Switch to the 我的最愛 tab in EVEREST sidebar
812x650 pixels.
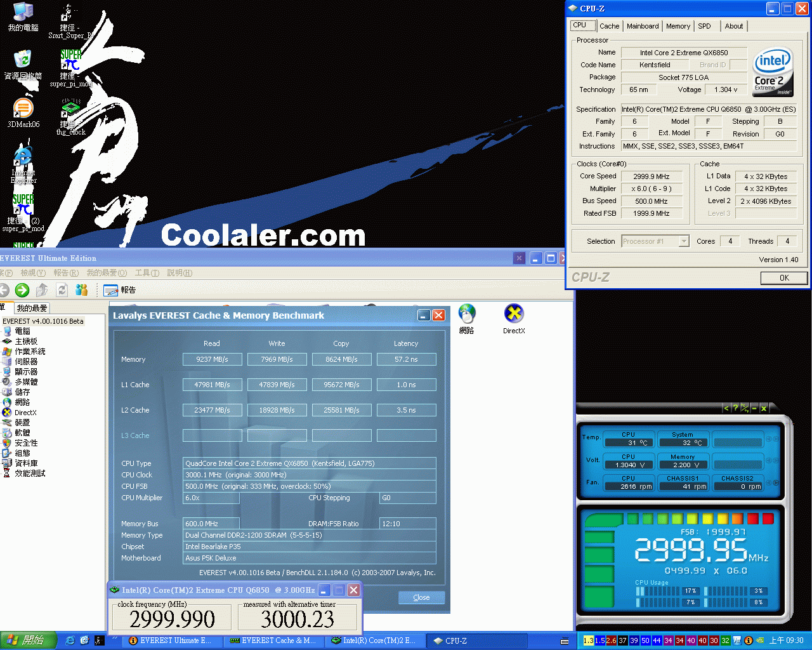point(32,308)
